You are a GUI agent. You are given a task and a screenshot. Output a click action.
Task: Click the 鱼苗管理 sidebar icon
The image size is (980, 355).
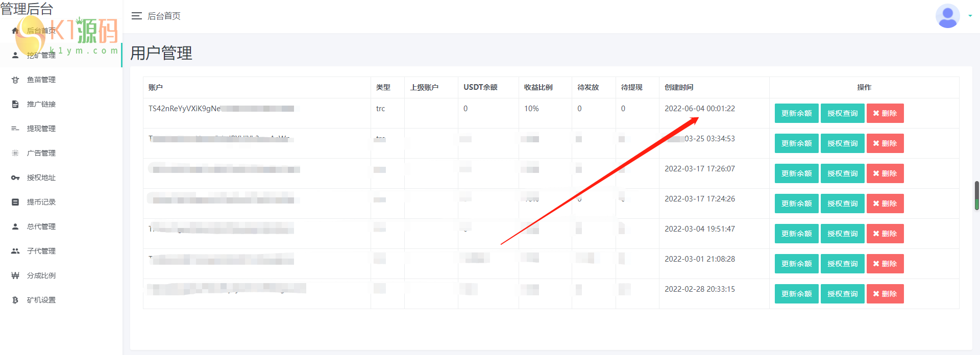[15, 80]
